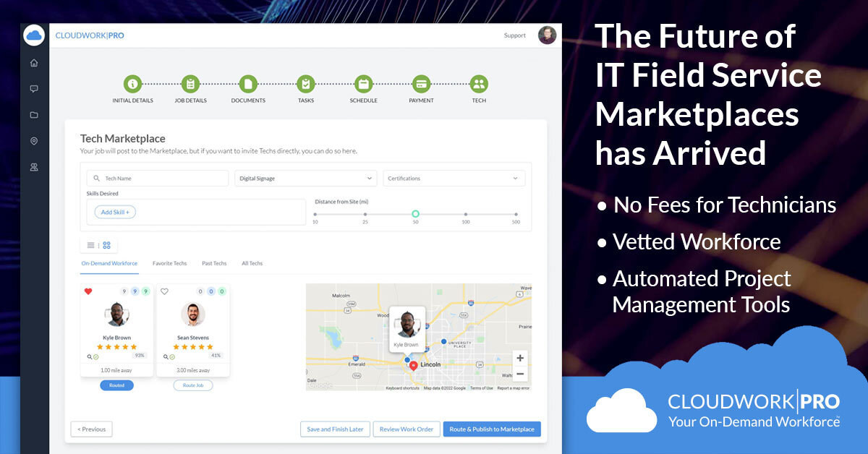The width and height of the screenshot is (868, 454).
Task: Open the Support menu
Action: tap(514, 35)
